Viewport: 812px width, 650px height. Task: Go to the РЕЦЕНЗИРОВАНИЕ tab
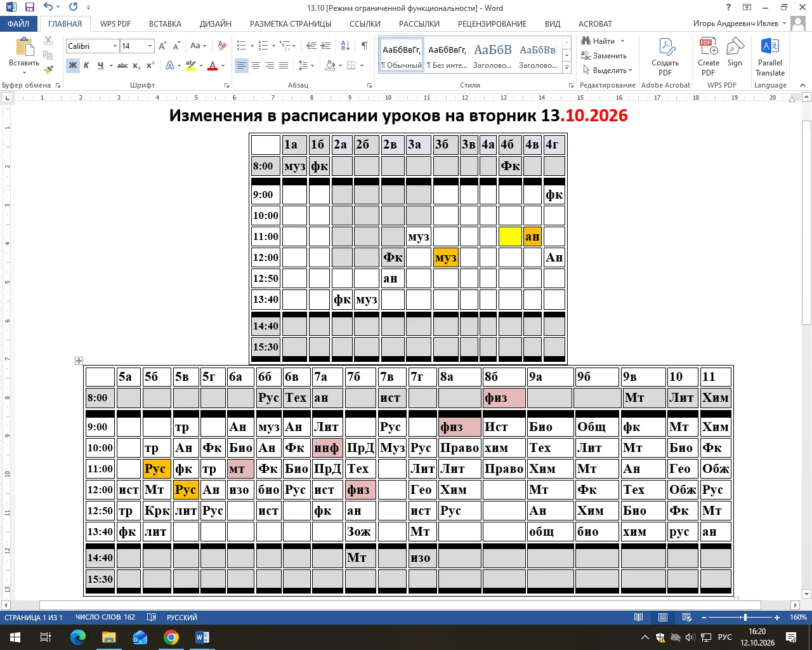point(492,24)
